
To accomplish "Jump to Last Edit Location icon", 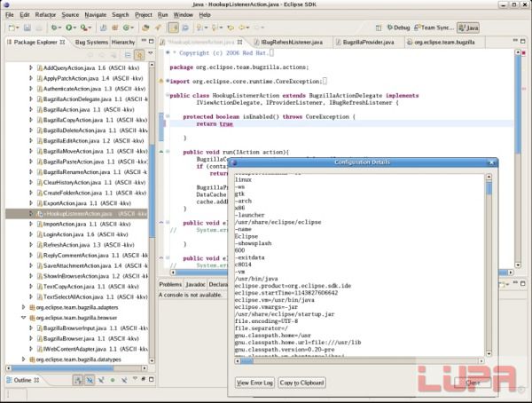I will pos(231,28).
